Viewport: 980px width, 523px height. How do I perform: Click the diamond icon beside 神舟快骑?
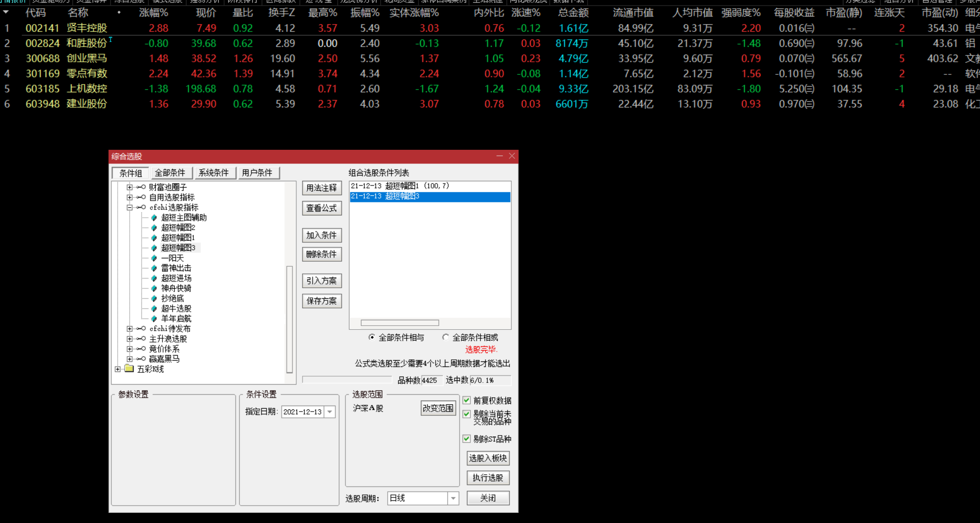[154, 288]
